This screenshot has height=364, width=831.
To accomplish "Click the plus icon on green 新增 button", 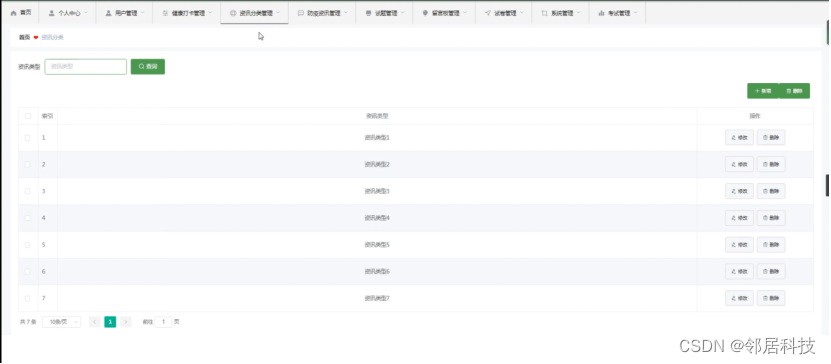I will (x=757, y=91).
